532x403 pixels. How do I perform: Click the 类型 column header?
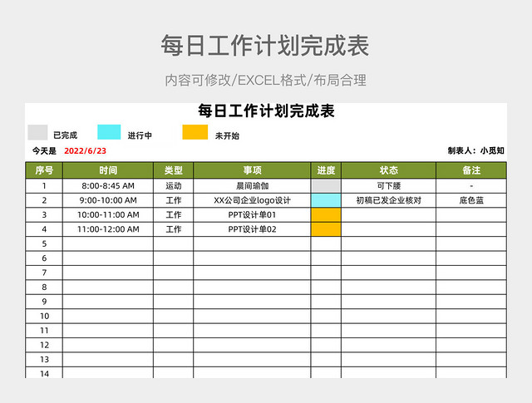click(x=174, y=170)
